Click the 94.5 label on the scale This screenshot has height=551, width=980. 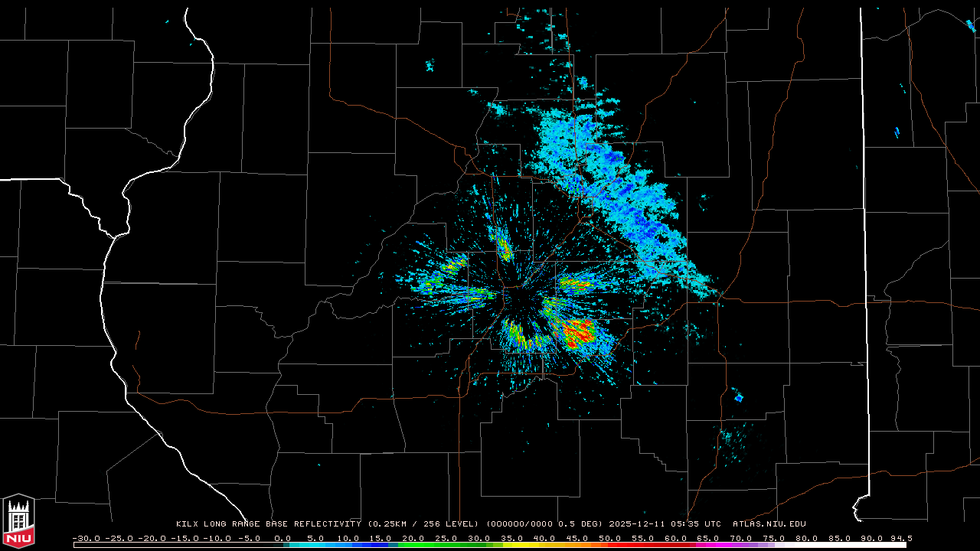[x=900, y=538]
